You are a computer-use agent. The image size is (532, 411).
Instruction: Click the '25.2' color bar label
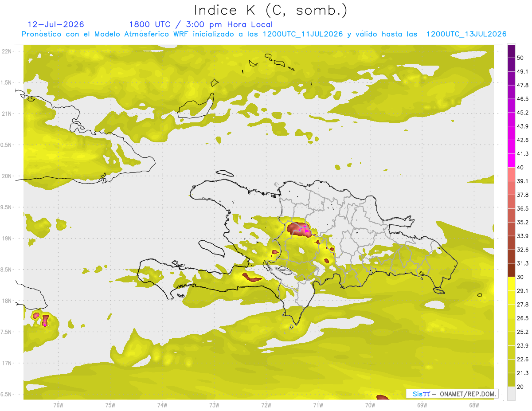coord(523,332)
